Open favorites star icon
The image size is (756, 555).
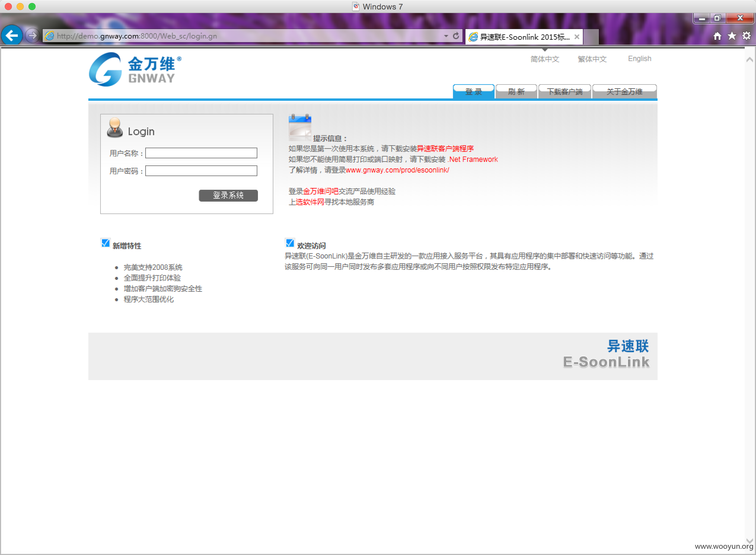coord(732,36)
